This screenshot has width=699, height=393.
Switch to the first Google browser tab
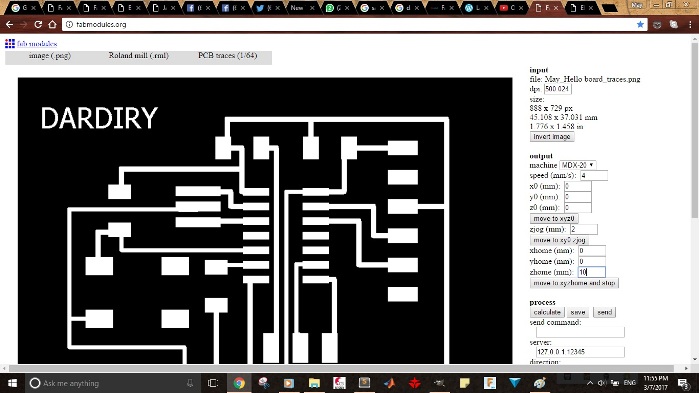pos(23,8)
